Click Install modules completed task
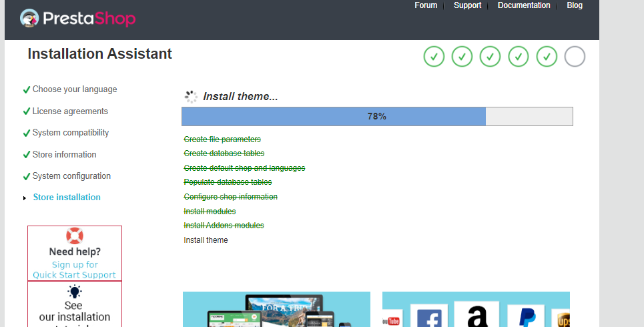 click(210, 211)
